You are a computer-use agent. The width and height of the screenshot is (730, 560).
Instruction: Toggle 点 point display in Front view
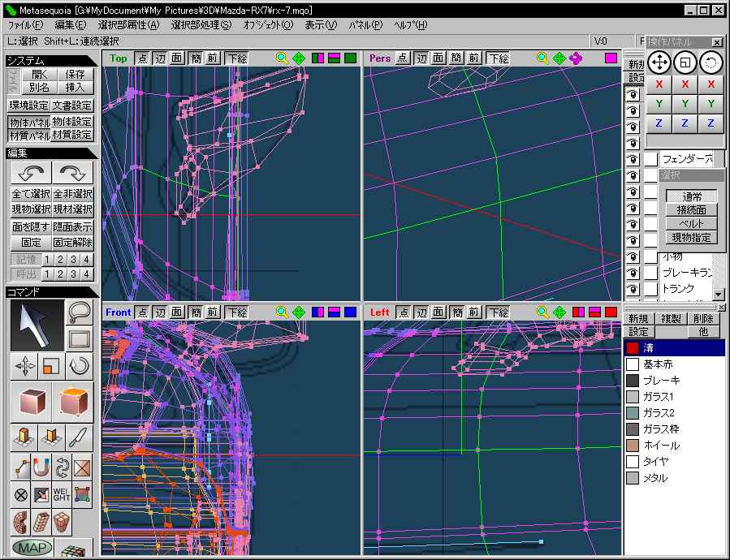pos(142,312)
